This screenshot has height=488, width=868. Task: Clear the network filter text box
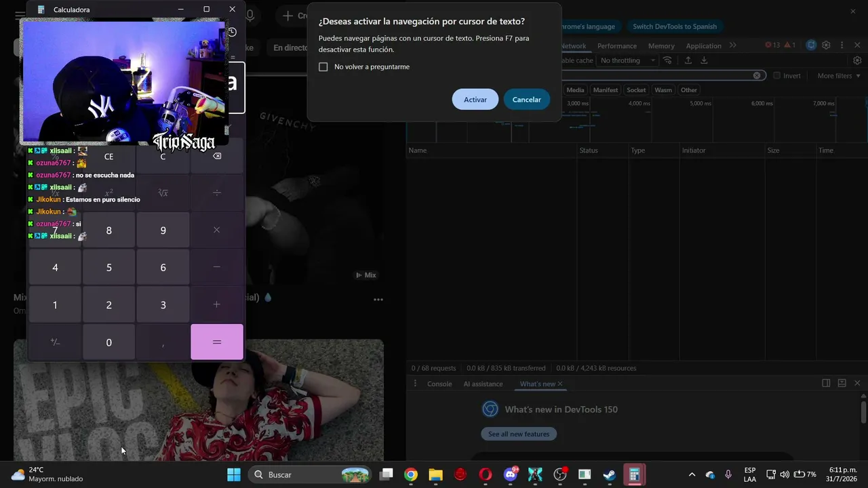tap(757, 75)
